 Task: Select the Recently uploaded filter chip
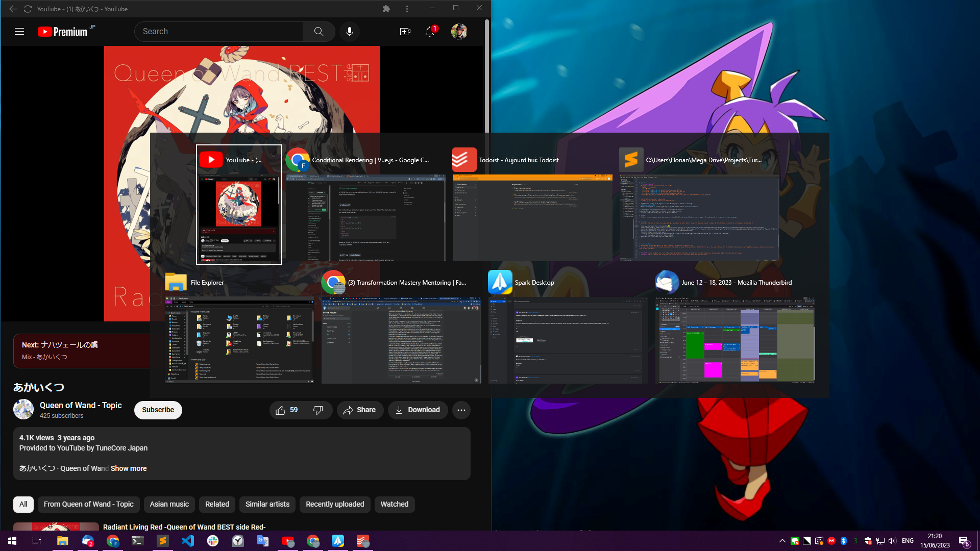[x=335, y=504]
